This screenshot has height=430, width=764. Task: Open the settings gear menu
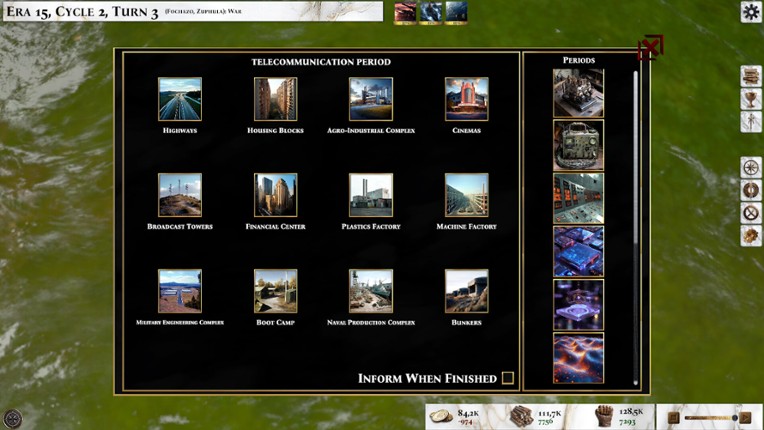751,12
